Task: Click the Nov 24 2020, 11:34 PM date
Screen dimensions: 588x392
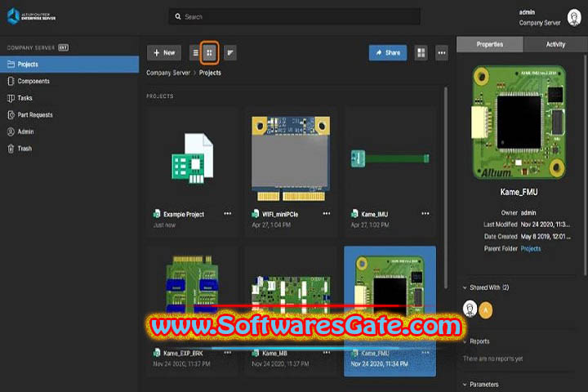Action: 380,364
